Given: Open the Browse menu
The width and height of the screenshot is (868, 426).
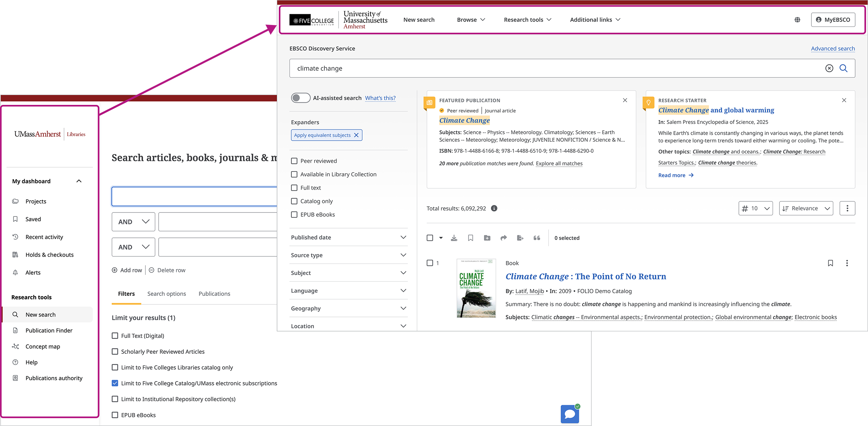Looking at the screenshot, I should 471,20.
